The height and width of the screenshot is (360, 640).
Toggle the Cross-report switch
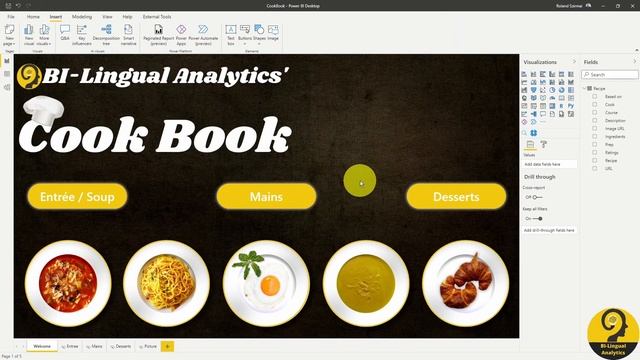coord(537,197)
